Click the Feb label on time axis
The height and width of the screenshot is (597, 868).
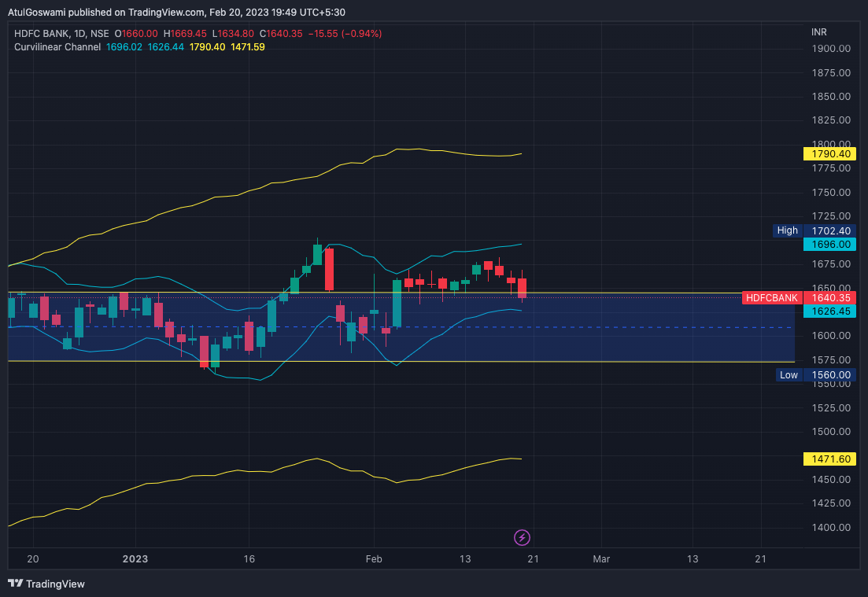coord(374,558)
